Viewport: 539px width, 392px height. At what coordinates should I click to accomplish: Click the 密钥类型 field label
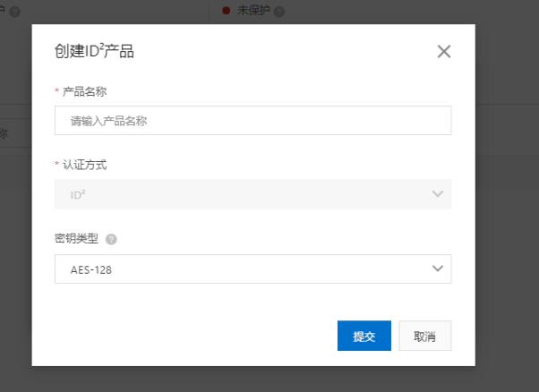(76, 238)
